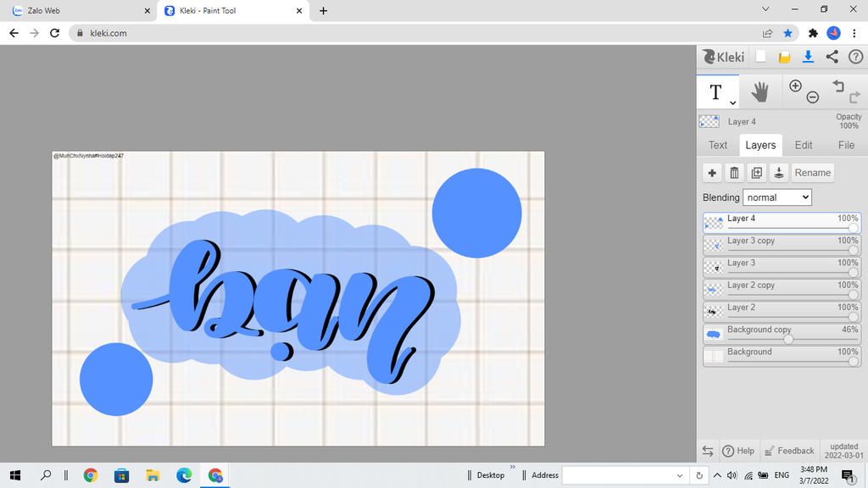Duplicate the selected layer
The width and height of the screenshot is (868, 488).
[x=756, y=173]
